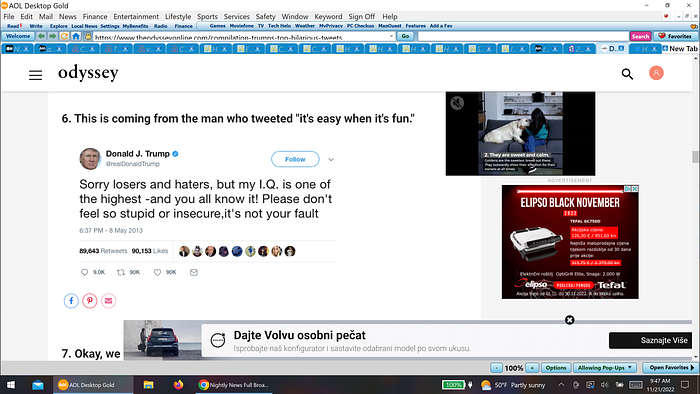700x394 pixels.
Task: Close the active D.. tab
Action: (x=621, y=48)
